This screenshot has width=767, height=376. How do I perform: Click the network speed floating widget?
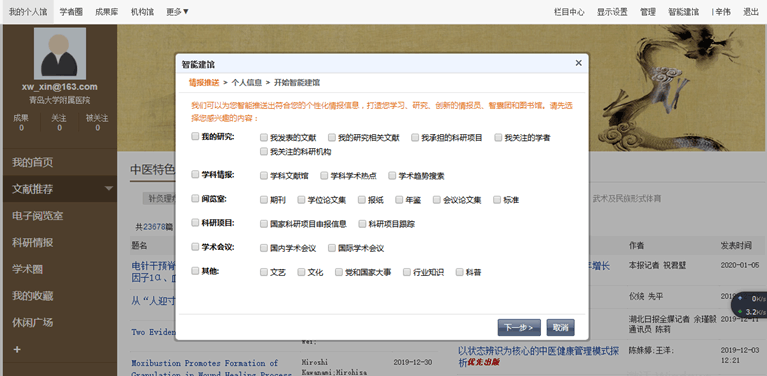point(749,305)
